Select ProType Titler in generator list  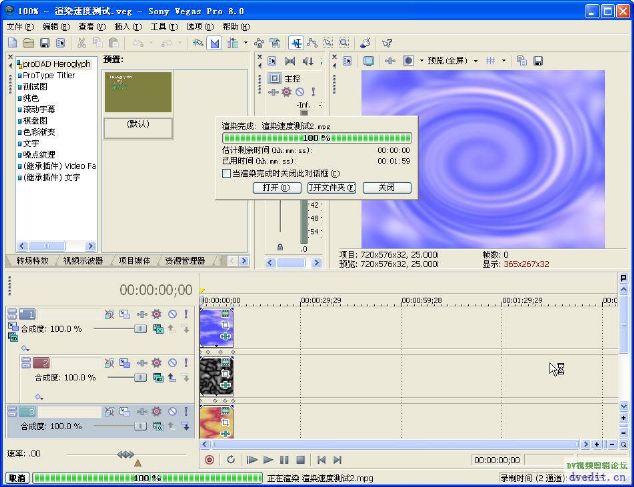click(x=47, y=75)
